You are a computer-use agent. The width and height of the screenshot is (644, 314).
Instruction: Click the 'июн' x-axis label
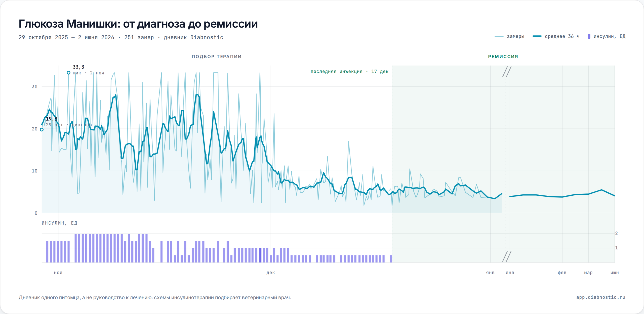click(614, 273)
